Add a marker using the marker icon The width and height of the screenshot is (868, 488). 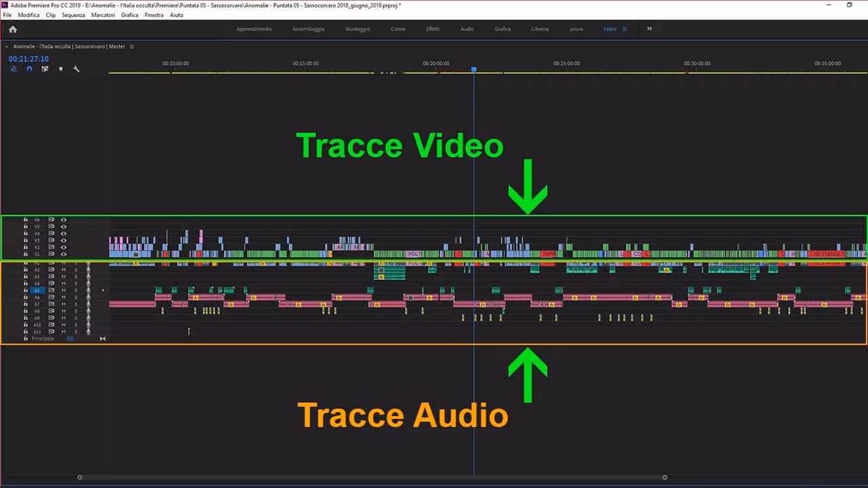tap(60, 68)
